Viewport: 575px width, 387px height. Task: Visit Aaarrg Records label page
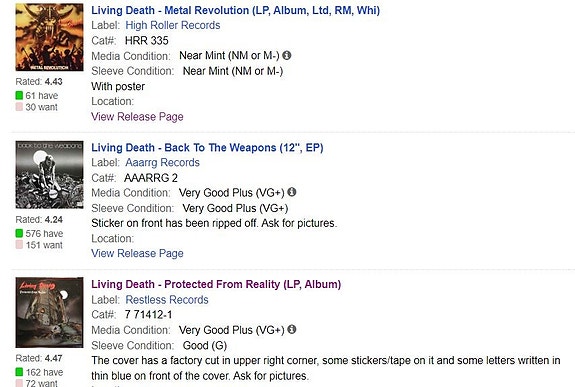click(162, 163)
